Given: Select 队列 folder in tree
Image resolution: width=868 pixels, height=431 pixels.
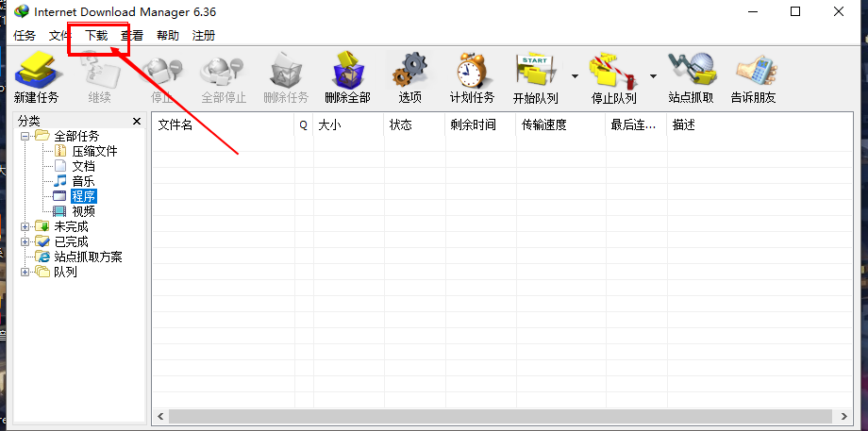Looking at the screenshot, I should click(65, 273).
